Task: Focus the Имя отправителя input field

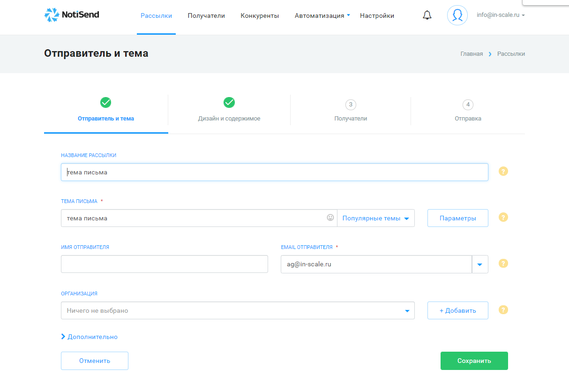Action: [x=165, y=264]
